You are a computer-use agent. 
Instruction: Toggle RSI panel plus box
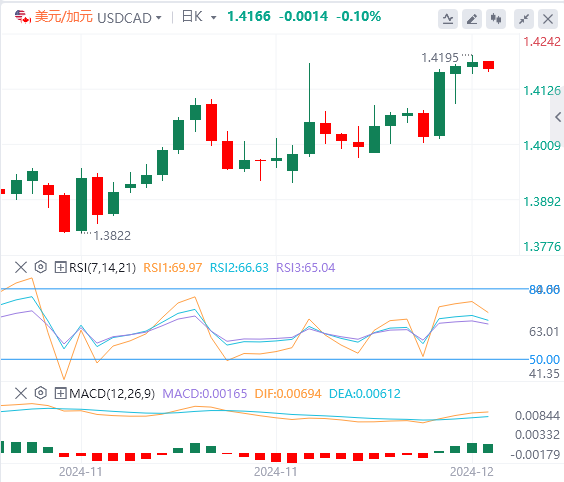tap(60, 267)
